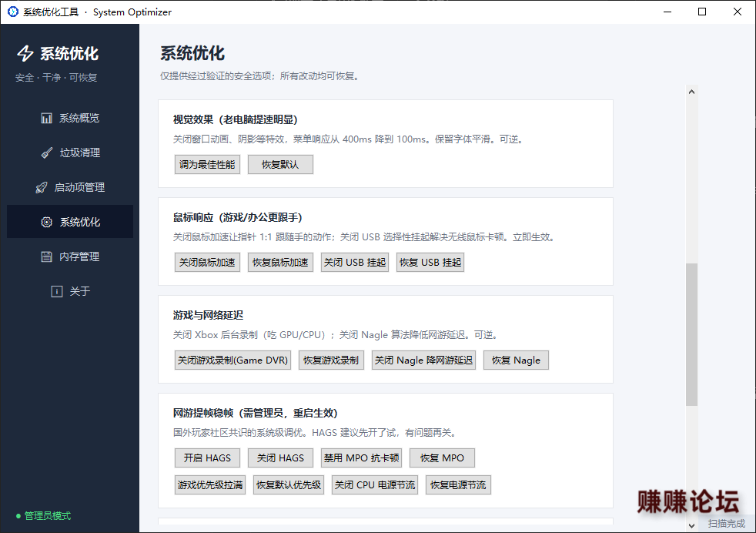
Task: Click 游戏优先级拉满 button
Action: tap(210, 485)
